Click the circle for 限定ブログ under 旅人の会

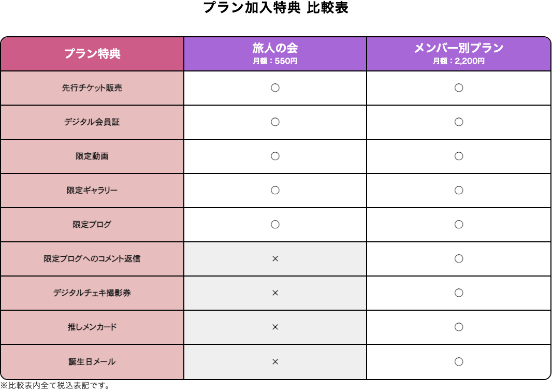click(x=275, y=225)
